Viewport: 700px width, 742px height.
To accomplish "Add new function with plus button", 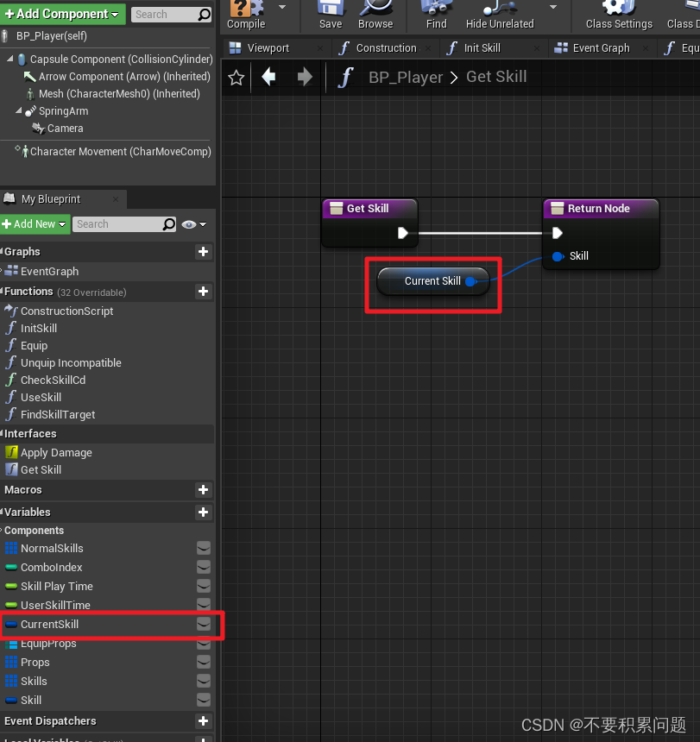I will point(203,292).
